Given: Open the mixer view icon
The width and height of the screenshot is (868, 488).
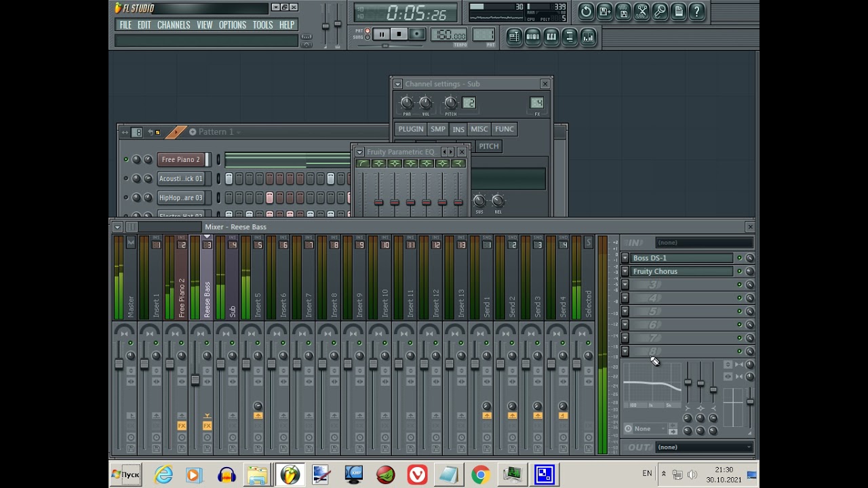Looking at the screenshot, I should tap(588, 37).
